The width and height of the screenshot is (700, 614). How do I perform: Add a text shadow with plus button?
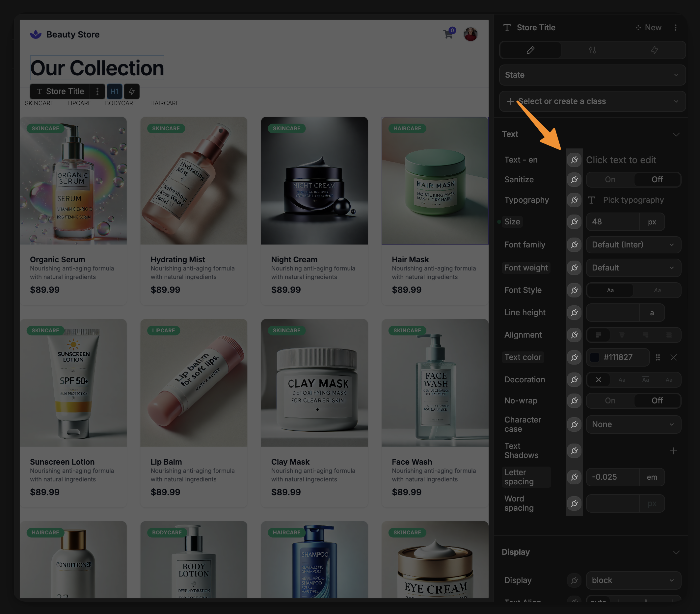click(673, 451)
